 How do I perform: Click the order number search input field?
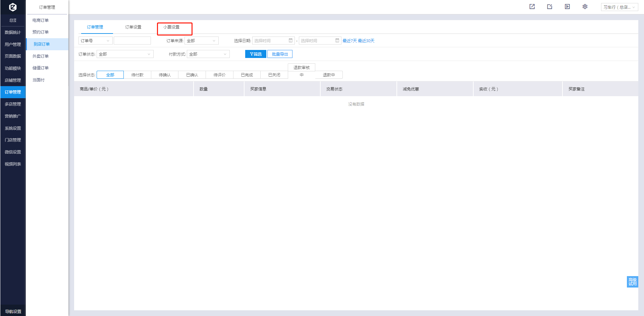132,41
